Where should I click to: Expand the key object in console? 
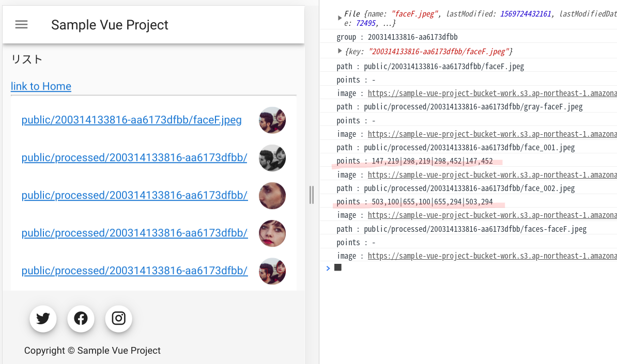click(340, 51)
